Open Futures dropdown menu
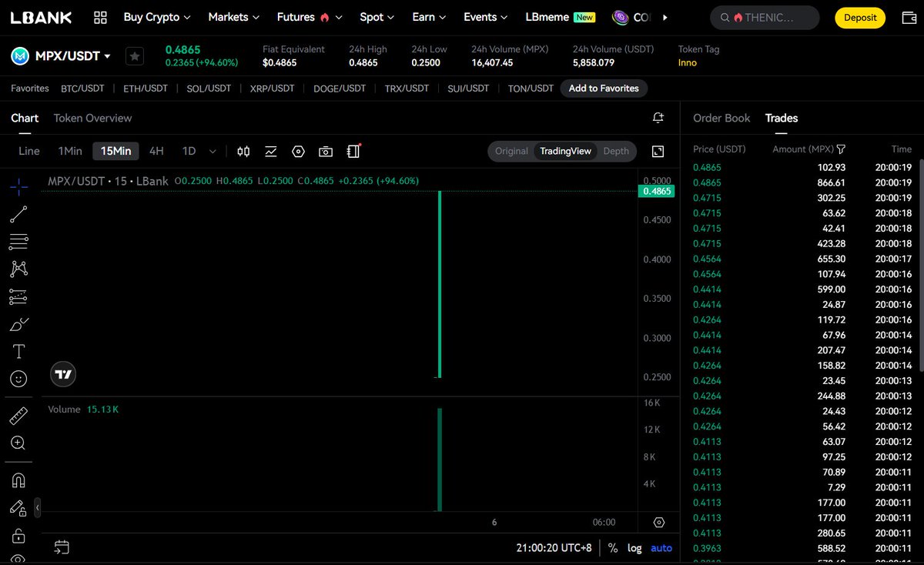This screenshot has width=924, height=565. tap(310, 17)
